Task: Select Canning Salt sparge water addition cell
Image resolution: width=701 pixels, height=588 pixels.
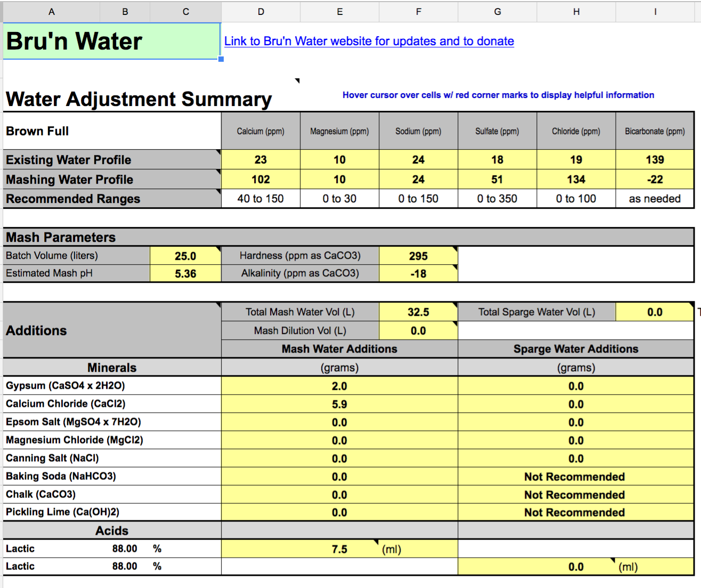Action: point(576,459)
